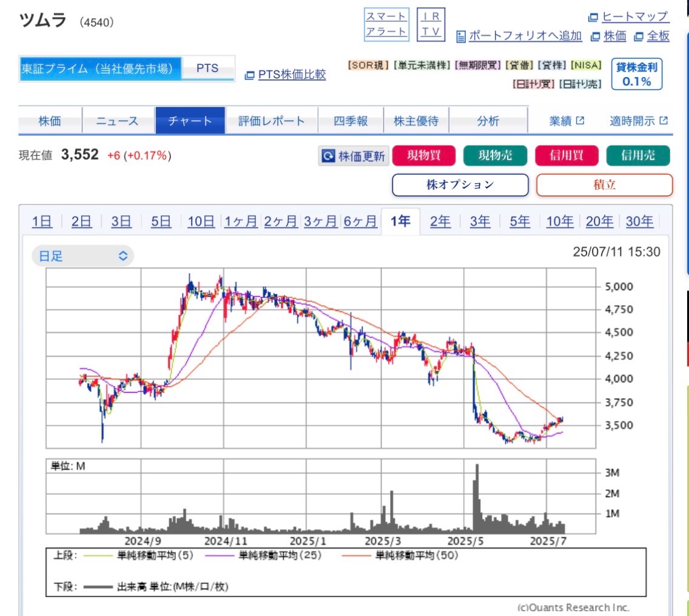Viewport: 689px width, 616px height.
Task: Select the 東証プライム market tab
Action: click(x=100, y=69)
